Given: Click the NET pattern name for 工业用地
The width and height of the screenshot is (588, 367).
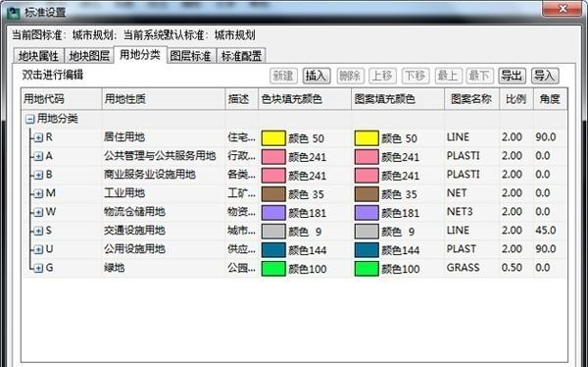Looking at the screenshot, I should coord(457,193).
